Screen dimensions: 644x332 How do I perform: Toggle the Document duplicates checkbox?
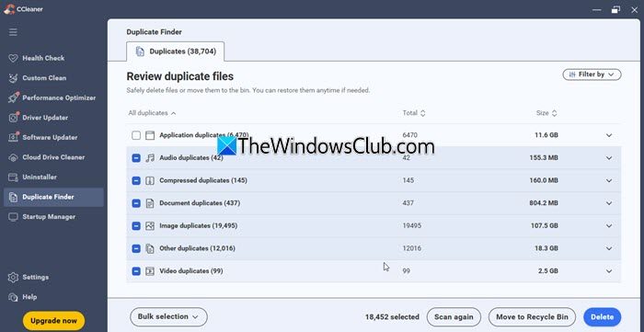click(136, 203)
